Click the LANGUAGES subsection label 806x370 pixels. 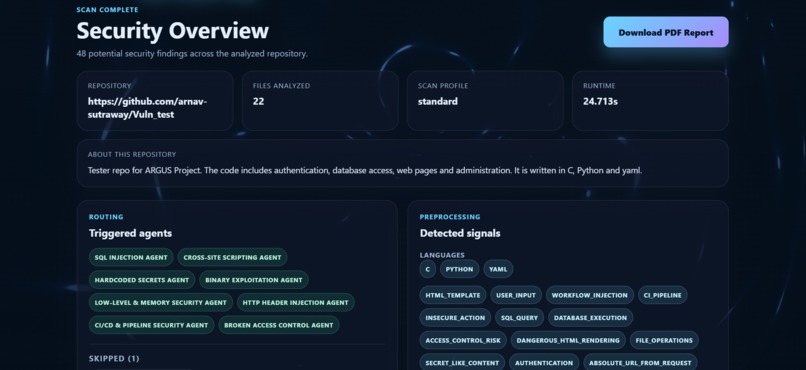tap(442, 255)
